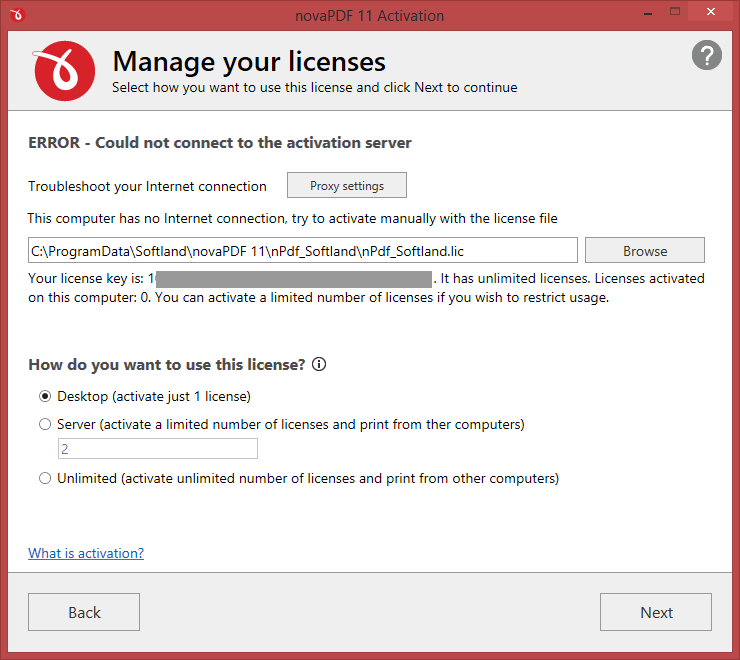
Task: Click the large red novaPDF logo
Action: pyautogui.click(x=64, y=71)
